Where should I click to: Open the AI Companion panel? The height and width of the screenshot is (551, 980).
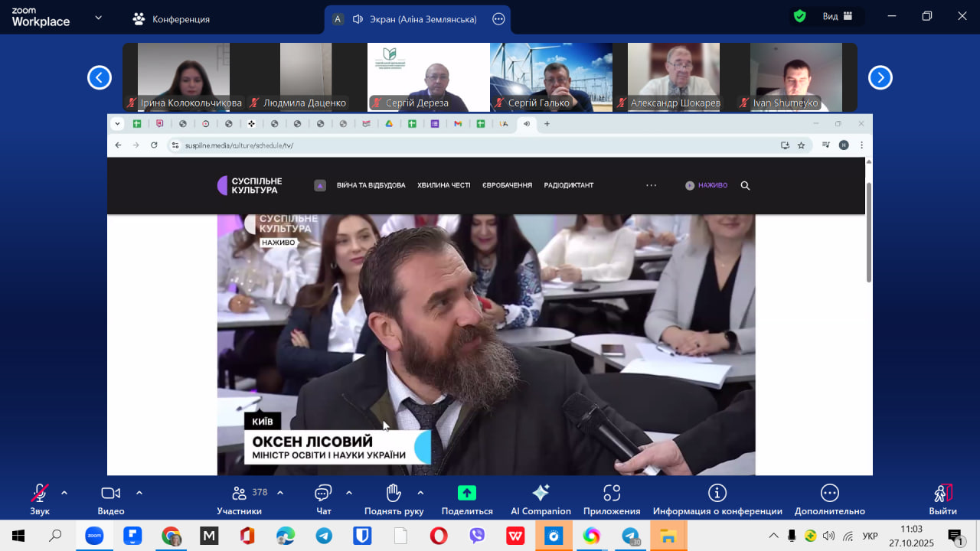point(541,494)
